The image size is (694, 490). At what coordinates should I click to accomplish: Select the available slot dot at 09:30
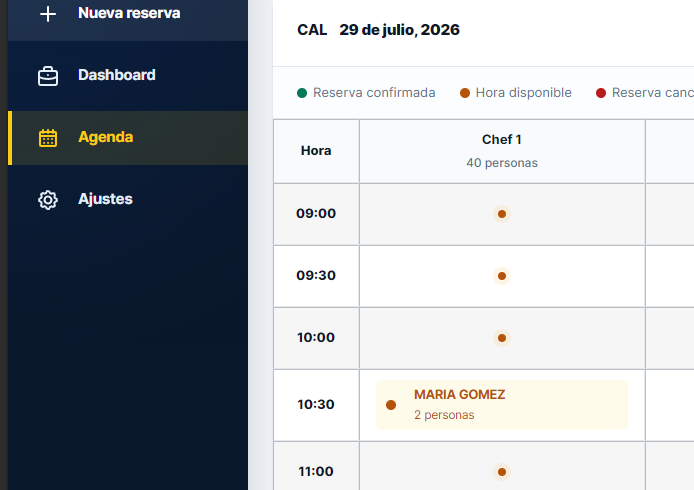click(x=502, y=276)
